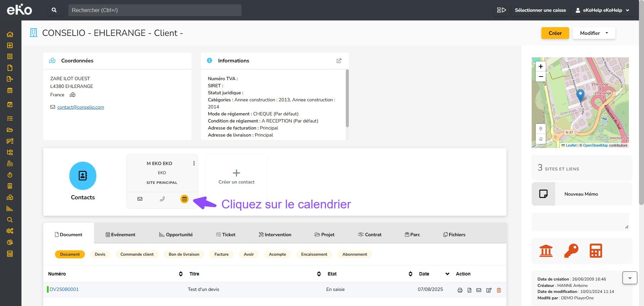
Task: Switch to the Intervention tab
Action: point(275,235)
